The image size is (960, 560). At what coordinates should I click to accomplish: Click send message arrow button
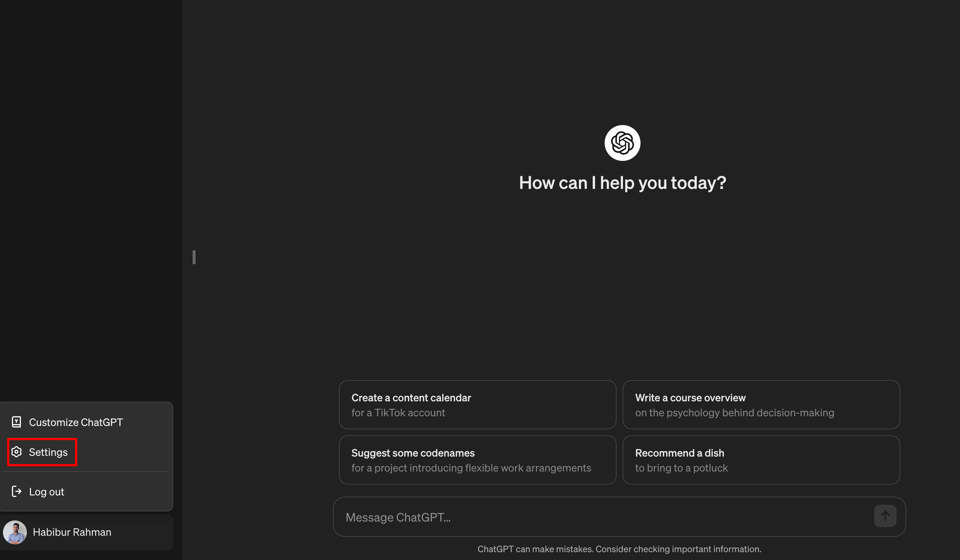(x=885, y=516)
